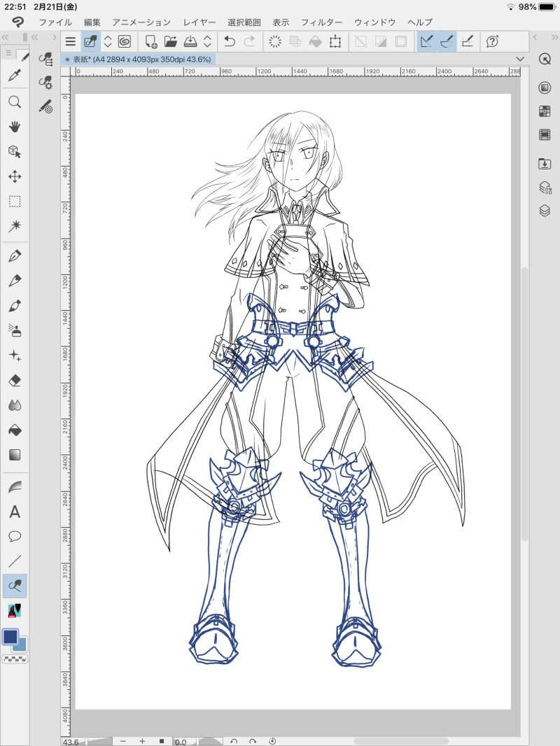Image resolution: width=560 pixels, height=746 pixels.
Task: Select the Ruler line tool
Action: (15, 561)
